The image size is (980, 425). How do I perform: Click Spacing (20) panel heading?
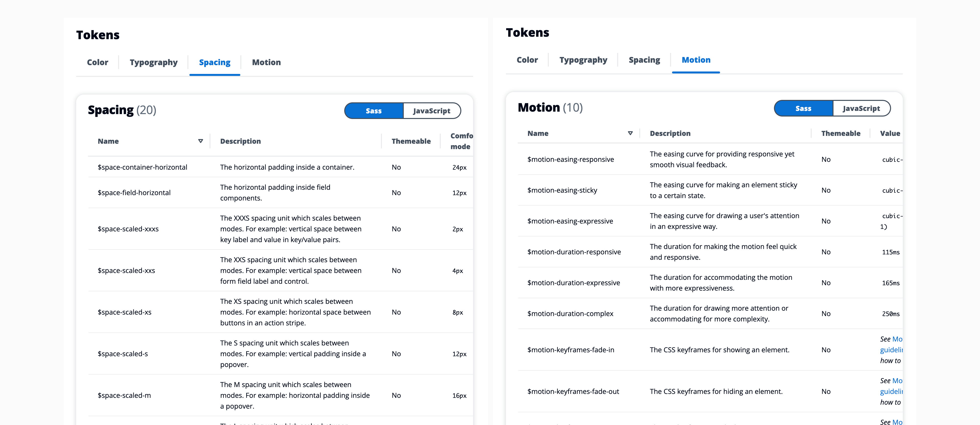pos(122,110)
